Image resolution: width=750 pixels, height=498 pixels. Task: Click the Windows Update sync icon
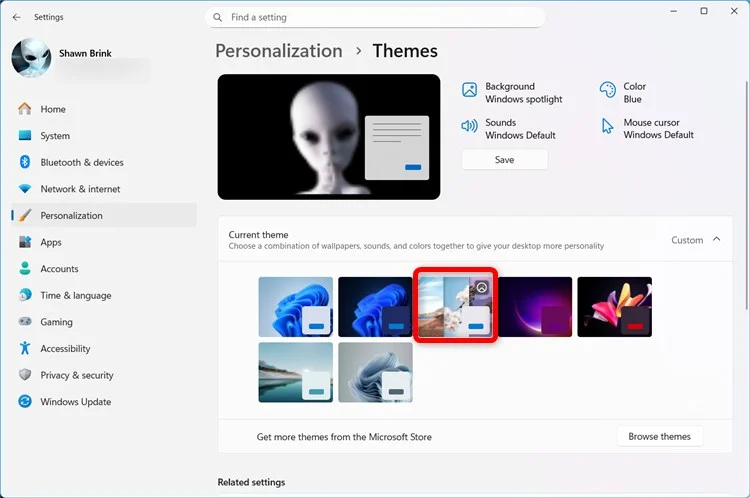tap(25, 401)
